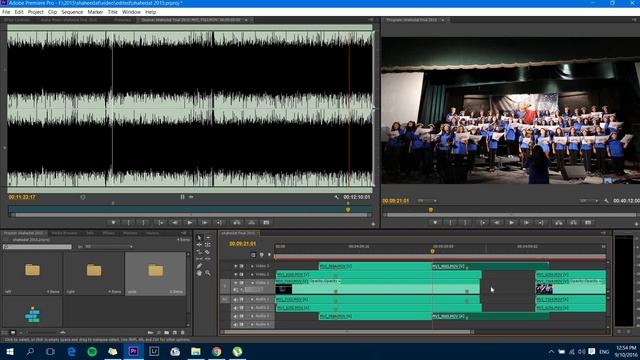Select the Slide tool
This screenshot has width=640, height=360.
click(208, 259)
